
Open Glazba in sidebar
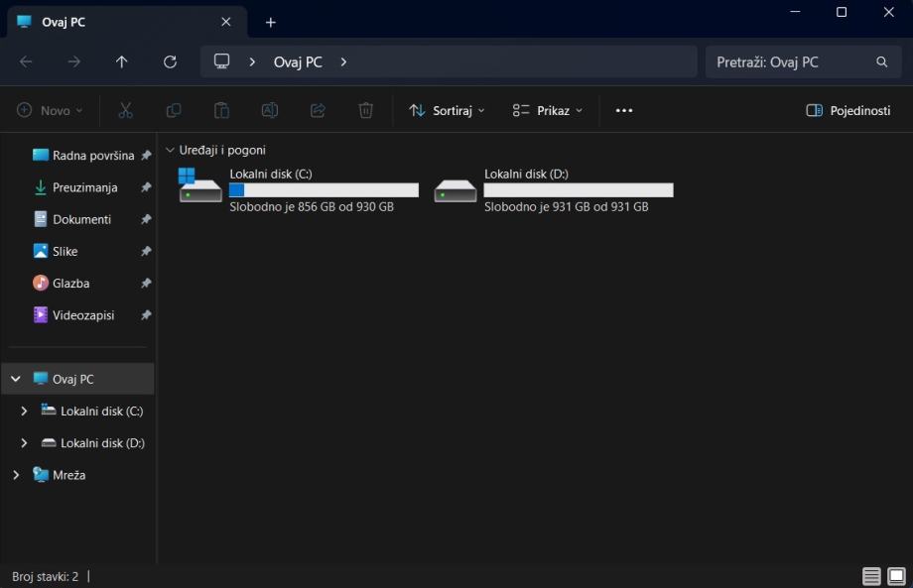(62, 284)
